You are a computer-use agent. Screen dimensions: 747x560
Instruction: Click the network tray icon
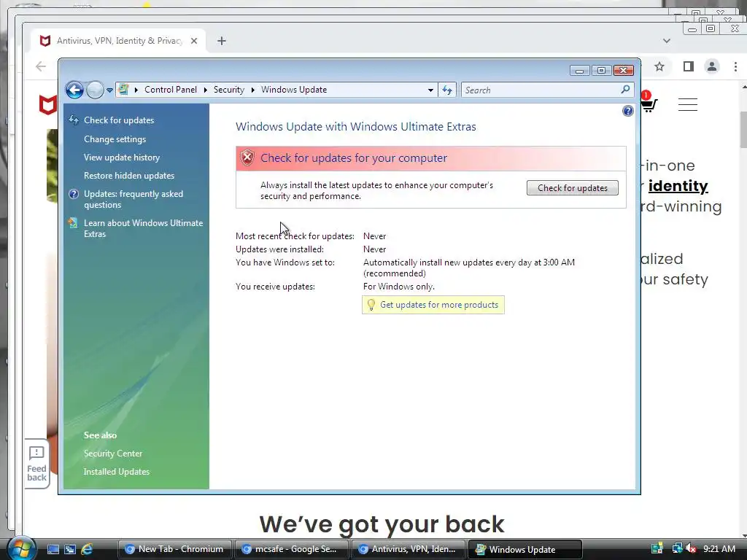[677, 548]
